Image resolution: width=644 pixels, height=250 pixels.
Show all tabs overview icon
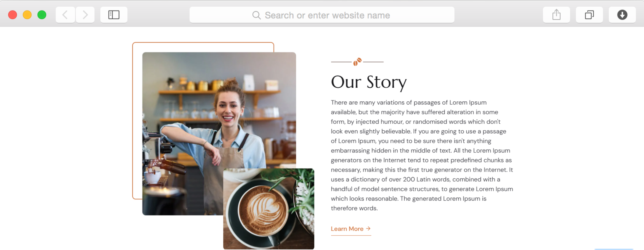(x=589, y=15)
